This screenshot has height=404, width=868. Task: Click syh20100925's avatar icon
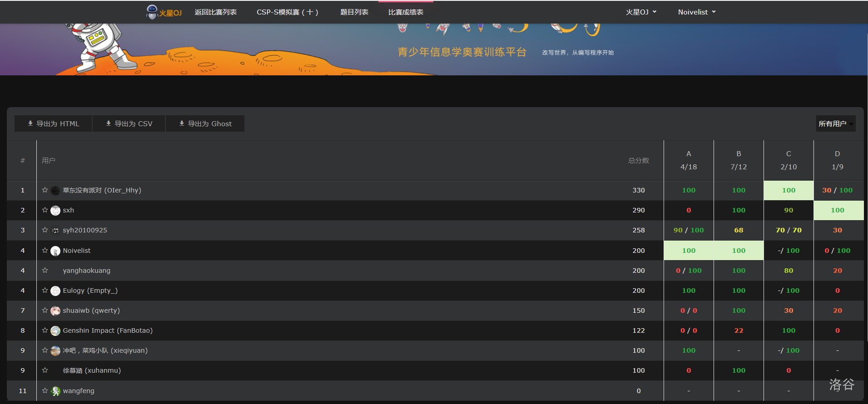55,231
